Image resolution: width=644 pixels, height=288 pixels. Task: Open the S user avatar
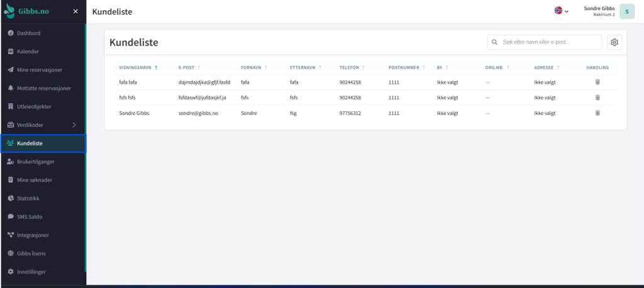627,11
